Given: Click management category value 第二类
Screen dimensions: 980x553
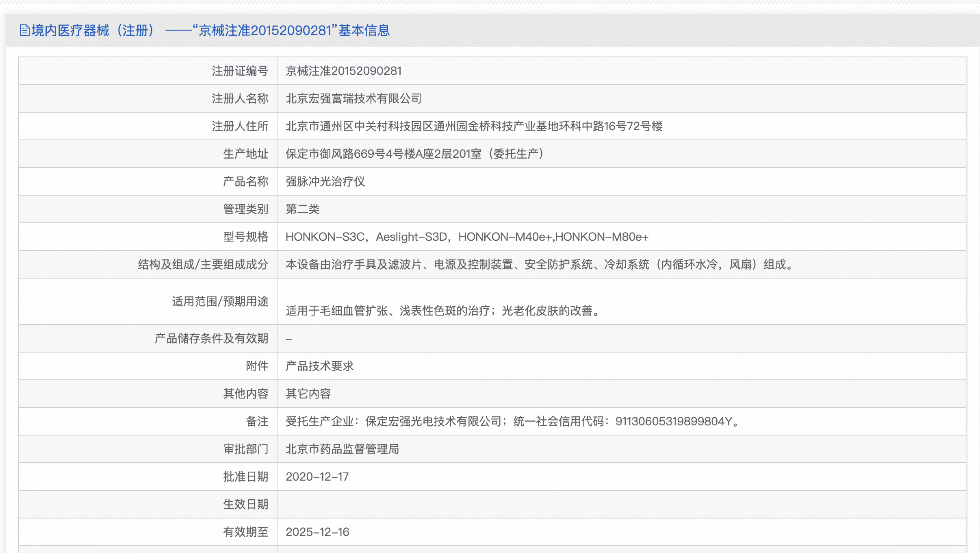Looking at the screenshot, I should (302, 209).
